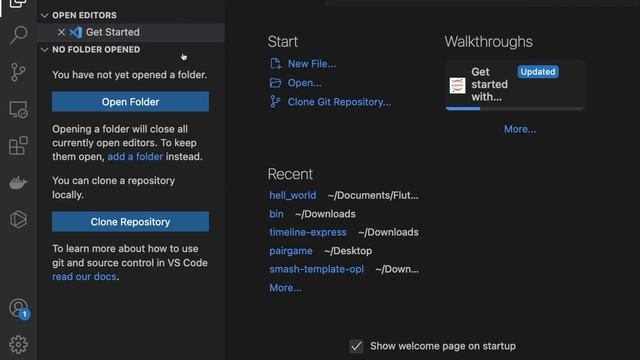
Task: Open the Source Control view icon
Action: point(18,72)
